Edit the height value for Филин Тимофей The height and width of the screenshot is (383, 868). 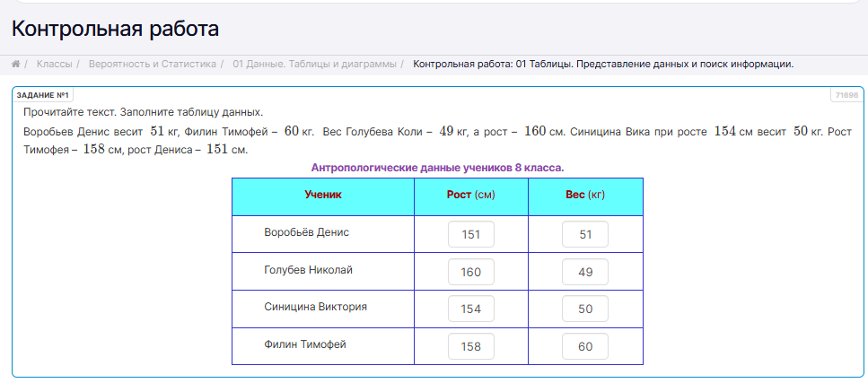[x=471, y=346]
